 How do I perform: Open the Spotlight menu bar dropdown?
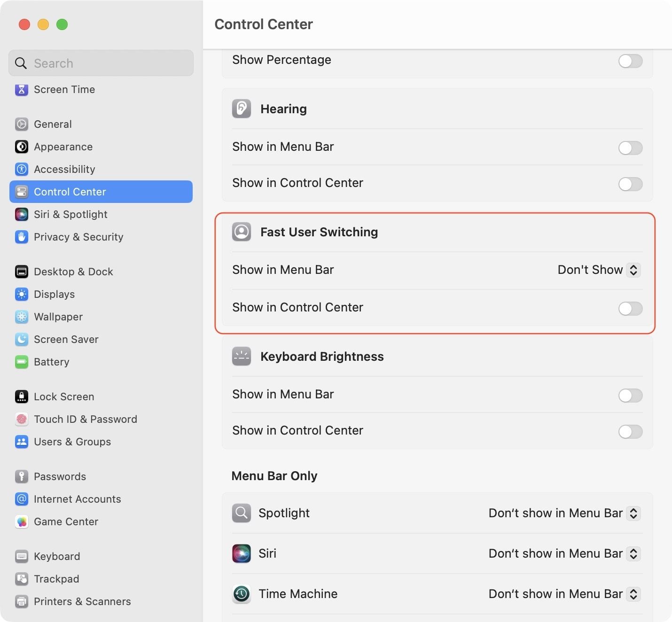(x=564, y=513)
